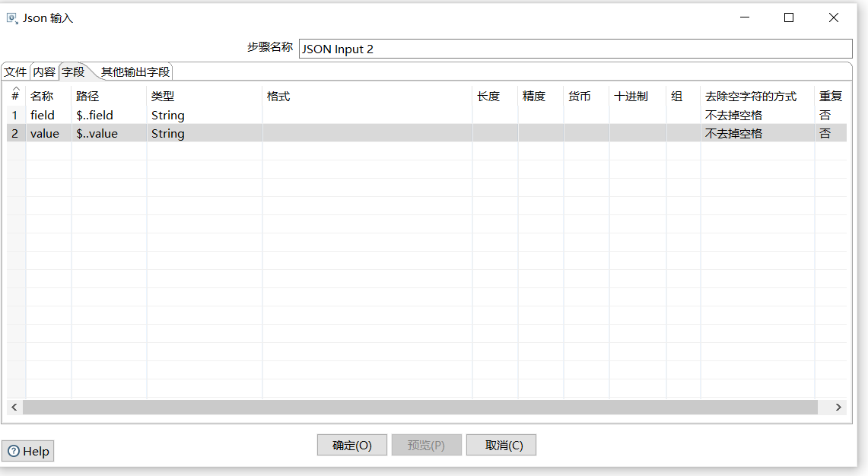Select row number 1 cell
The image size is (868, 476).
tap(15, 115)
